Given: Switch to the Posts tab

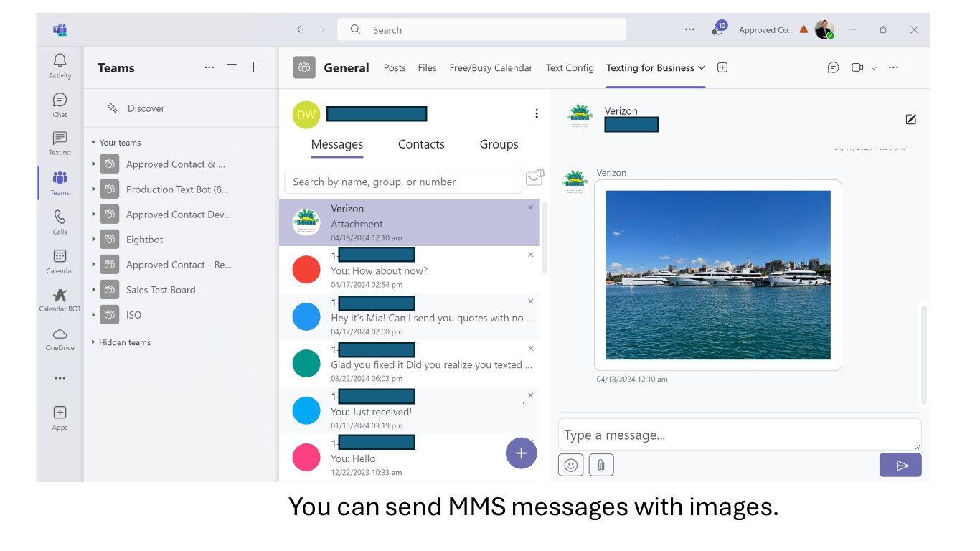Looking at the screenshot, I should point(395,67).
